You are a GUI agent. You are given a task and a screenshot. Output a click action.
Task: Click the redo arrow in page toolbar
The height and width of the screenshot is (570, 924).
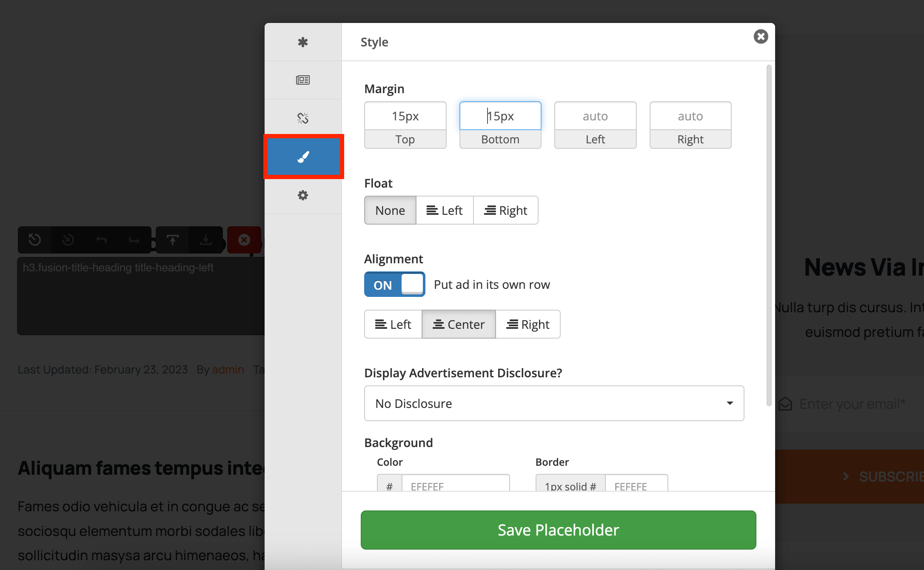[134, 240]
